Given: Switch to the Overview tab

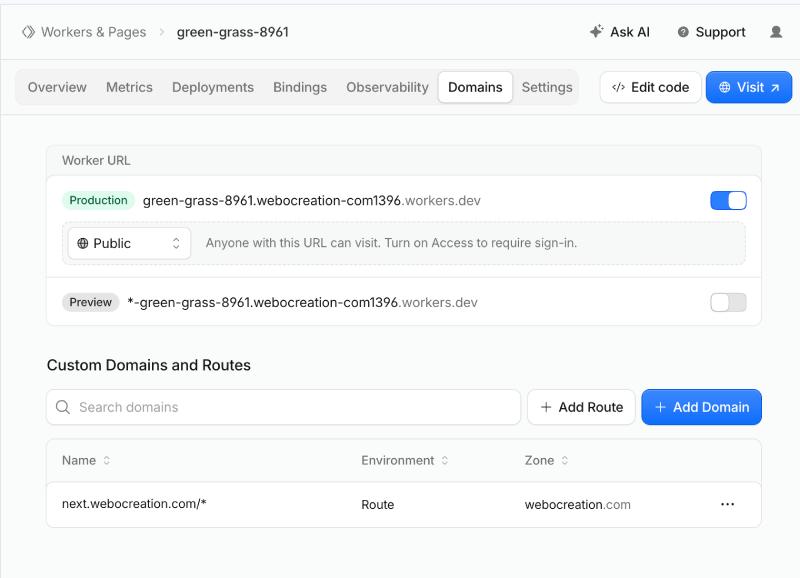Looking at the screenshot, I should coord(57,87).
